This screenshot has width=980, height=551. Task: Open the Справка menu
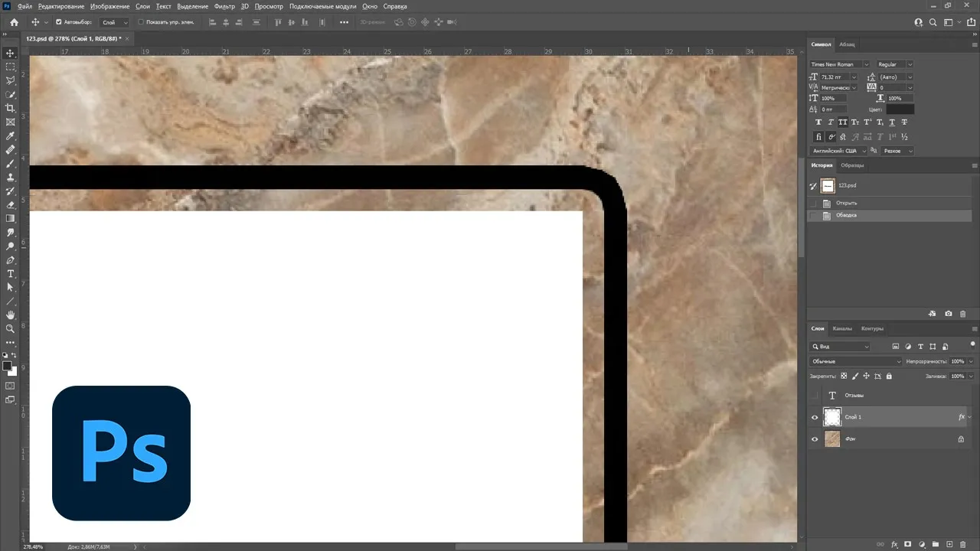click(x=395, y=6)
